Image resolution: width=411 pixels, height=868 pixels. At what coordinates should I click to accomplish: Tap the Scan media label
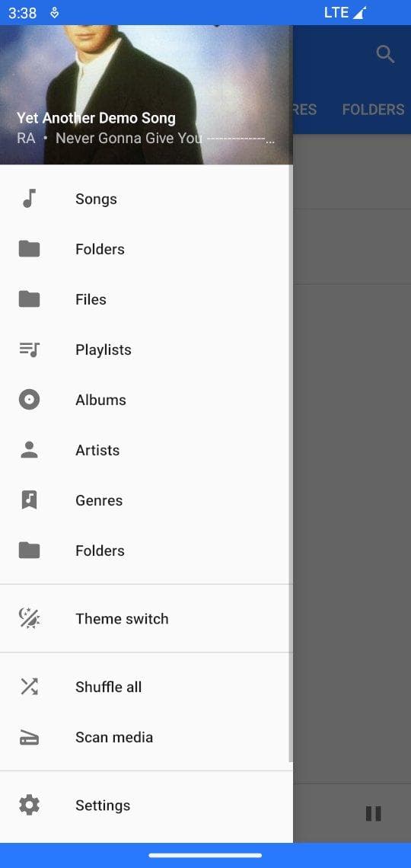tap(114, 737)
